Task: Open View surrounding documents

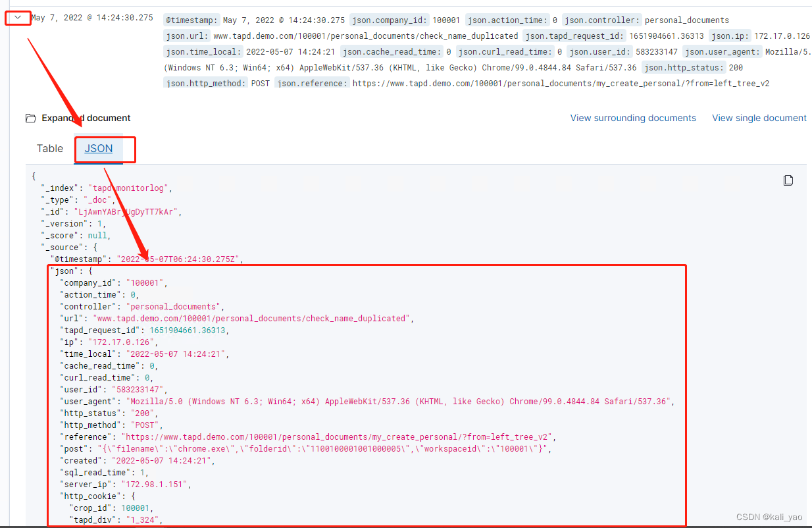Action: 632,118
